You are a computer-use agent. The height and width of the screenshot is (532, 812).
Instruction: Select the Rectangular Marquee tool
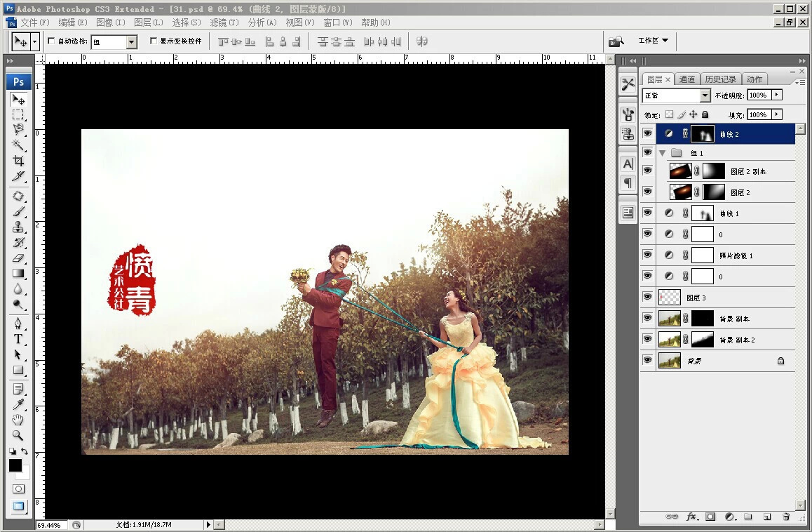click(x=18, y=114)
